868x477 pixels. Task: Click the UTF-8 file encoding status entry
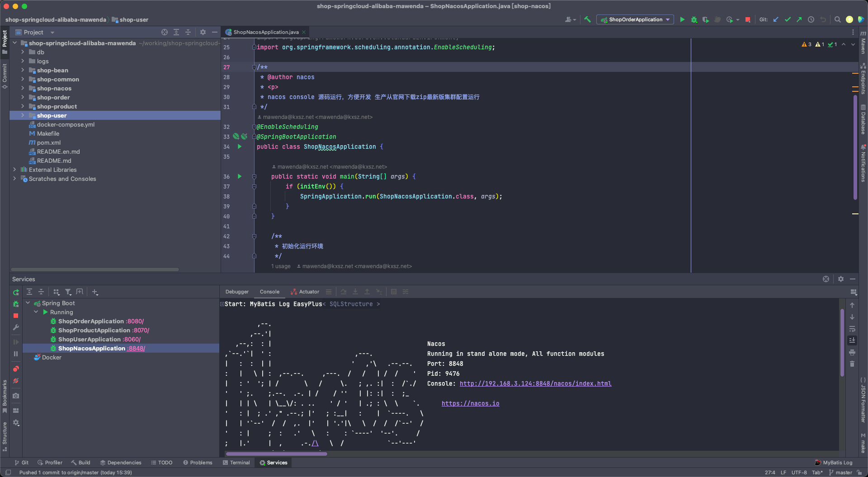click(x=799, y=472)
